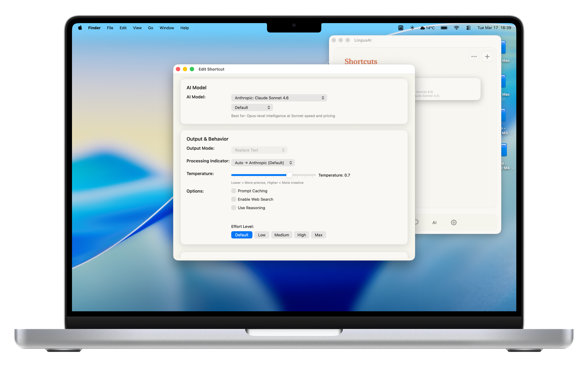This screenshot has width=588, height=367.
Task: Open the Apple menu logo
Action: (x=80, y=28)
